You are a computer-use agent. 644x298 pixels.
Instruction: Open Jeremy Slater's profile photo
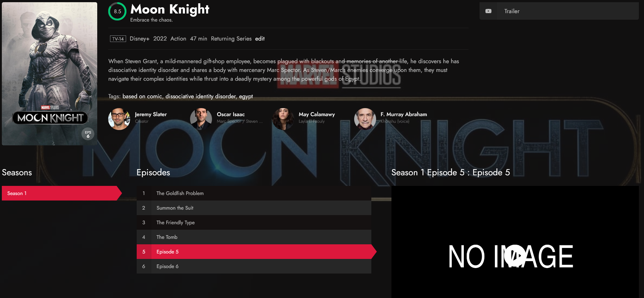tap(119, 119)
